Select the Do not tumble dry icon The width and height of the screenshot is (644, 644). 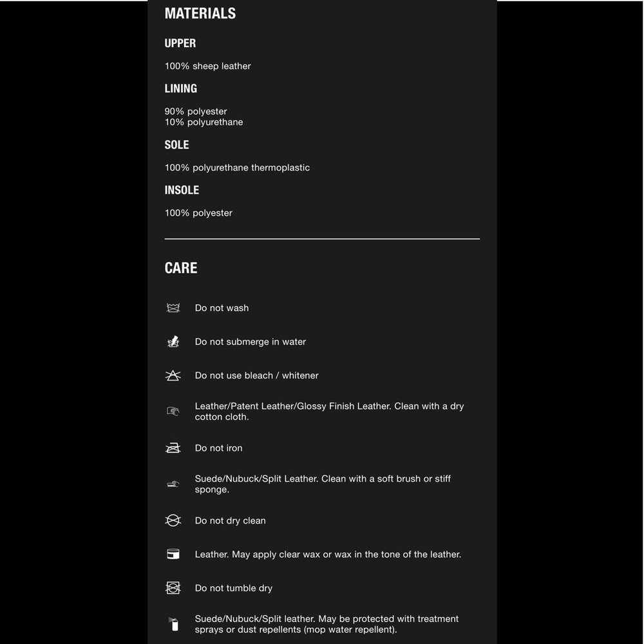point(173,588)
